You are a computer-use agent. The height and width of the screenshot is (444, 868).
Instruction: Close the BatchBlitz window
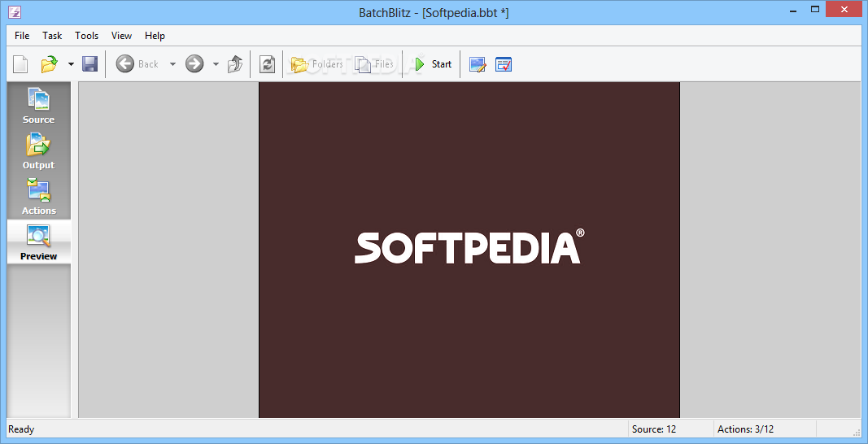click(x=844, y=8)
